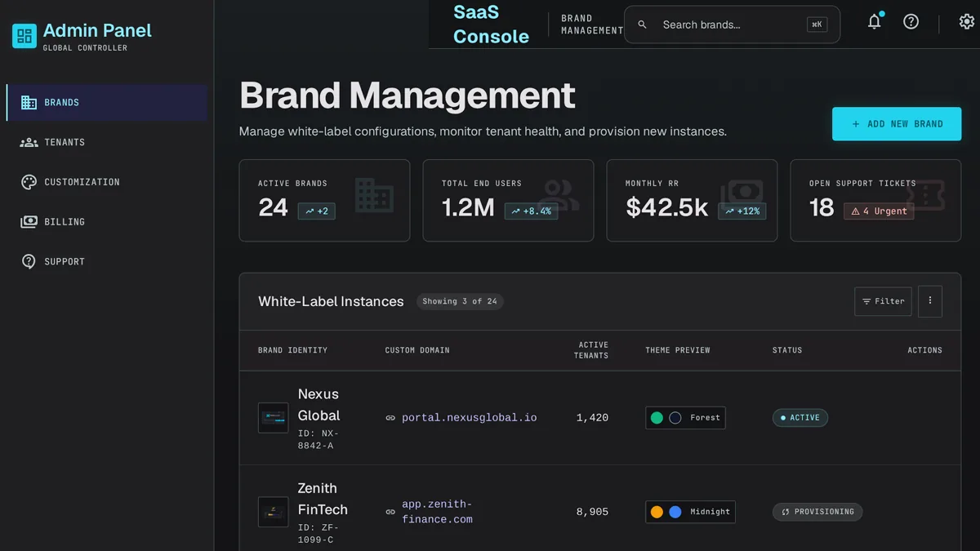Open Billing in the sidebar
Screen dimensions: 980x551
pos(107,222)
